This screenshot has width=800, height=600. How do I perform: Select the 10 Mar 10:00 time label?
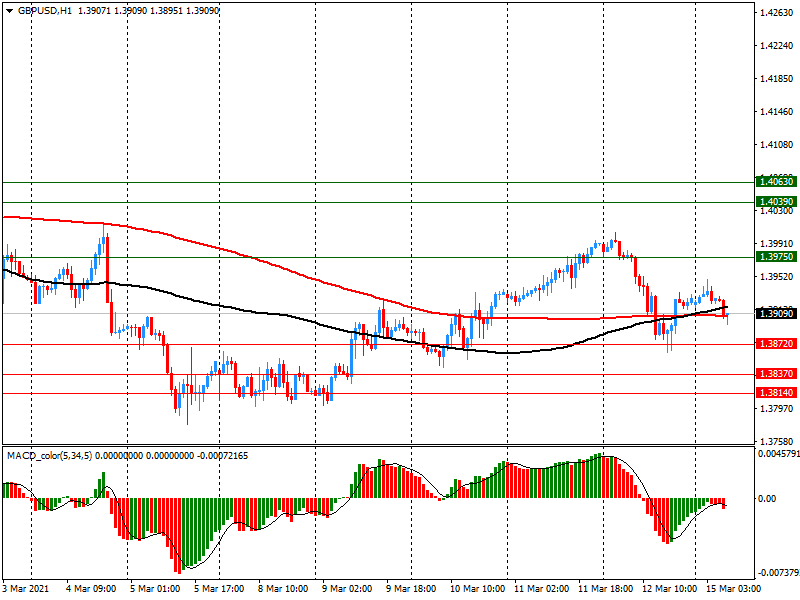477,589
